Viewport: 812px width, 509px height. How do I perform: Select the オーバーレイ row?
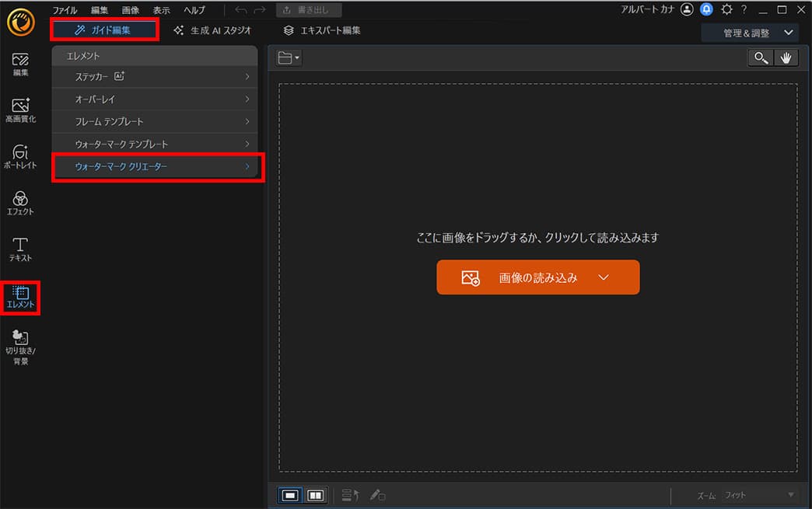(155, 99)
